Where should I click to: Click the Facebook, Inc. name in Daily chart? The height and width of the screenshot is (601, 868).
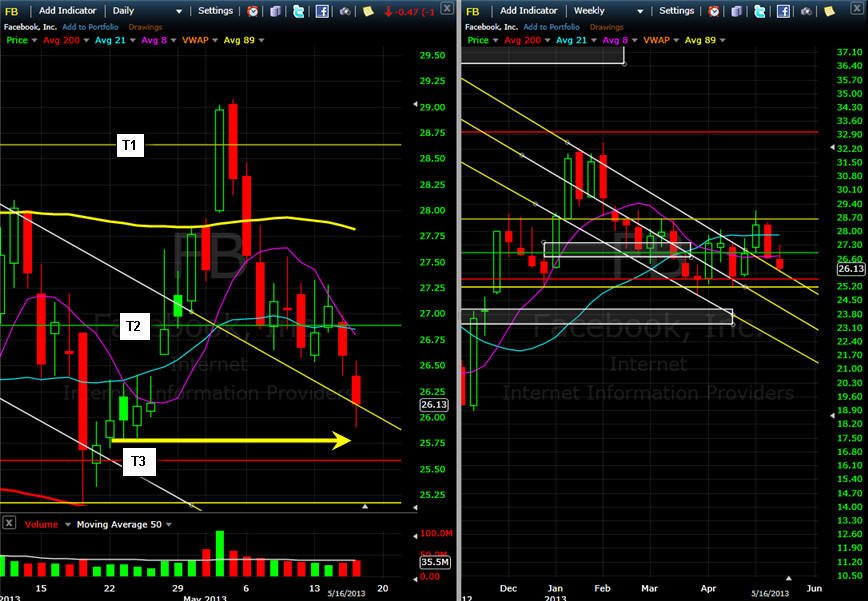[x=30, y=27]
